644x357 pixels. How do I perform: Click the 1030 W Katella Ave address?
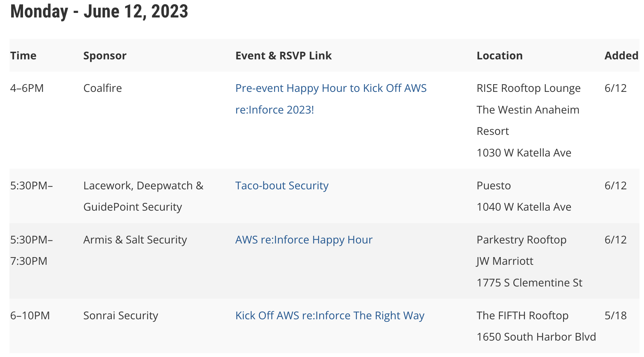tap(524, 153)
